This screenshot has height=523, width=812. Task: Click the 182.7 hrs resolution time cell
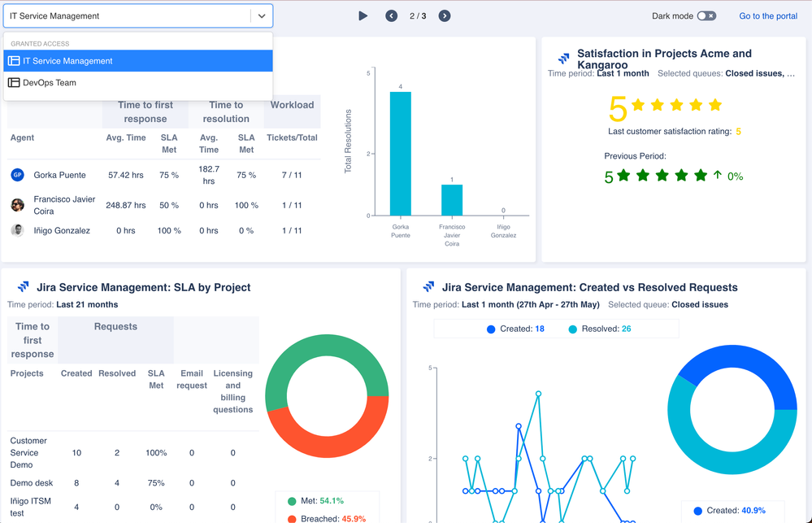pyautogui.click(x=209, y=175)
